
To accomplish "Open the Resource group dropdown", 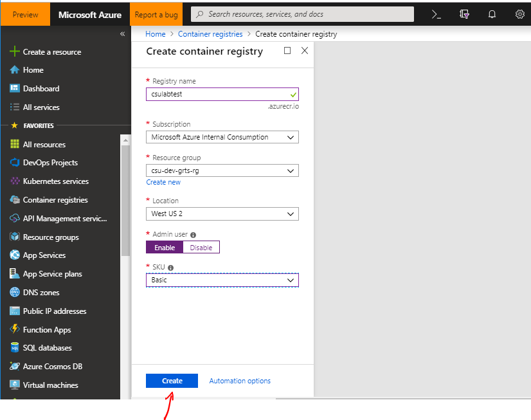I will pos(222,170).
